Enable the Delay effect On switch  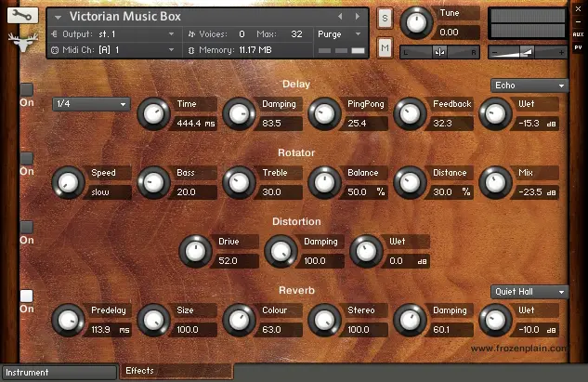27,89
